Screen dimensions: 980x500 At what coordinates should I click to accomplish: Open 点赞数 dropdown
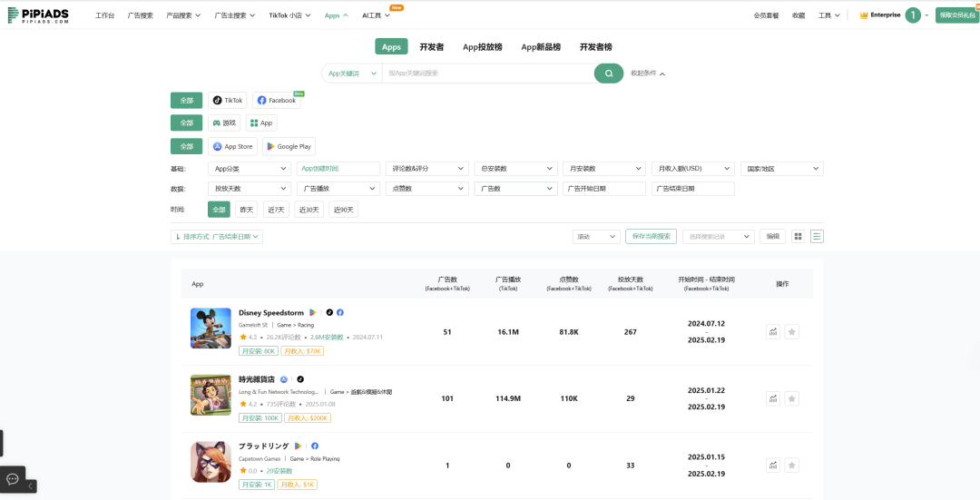426,188
